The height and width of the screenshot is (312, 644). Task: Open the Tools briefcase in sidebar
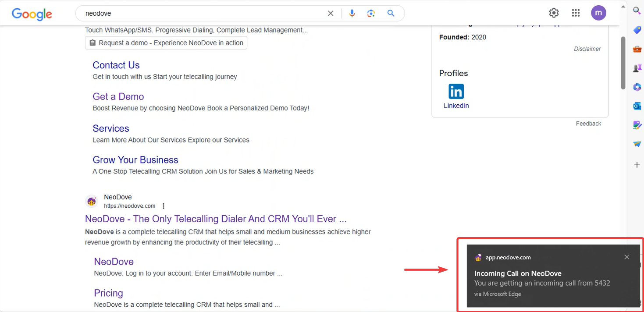click(x=637, y=49)
